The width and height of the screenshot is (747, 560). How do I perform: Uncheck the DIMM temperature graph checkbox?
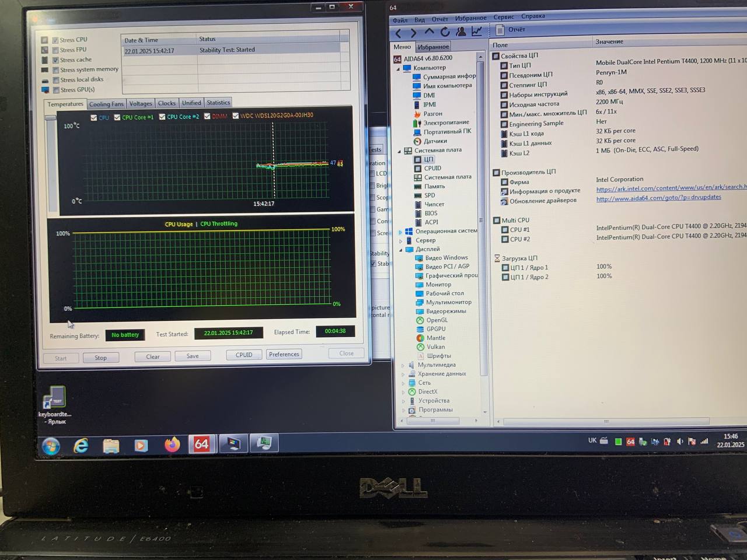pos(207,116)
